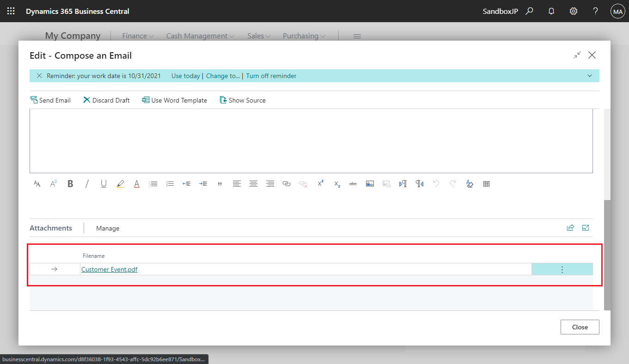Underline the selected text
The image size is (629, 364).
[x=104, y=183]
